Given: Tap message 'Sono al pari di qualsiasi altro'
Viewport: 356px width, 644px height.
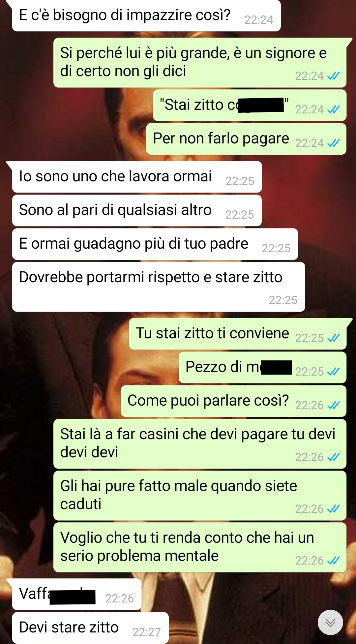Looking at the screenshot, I should point(137,210).
